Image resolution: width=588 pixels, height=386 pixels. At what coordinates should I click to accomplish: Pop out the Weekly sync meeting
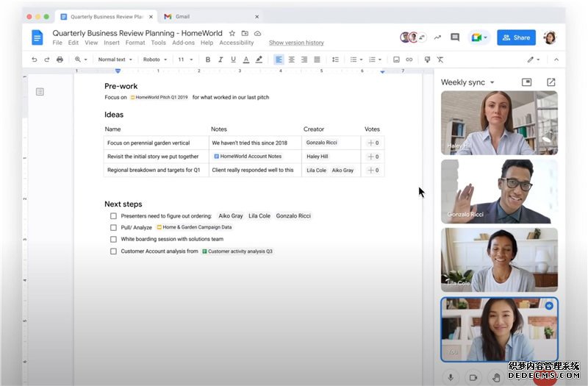(551, 82)
